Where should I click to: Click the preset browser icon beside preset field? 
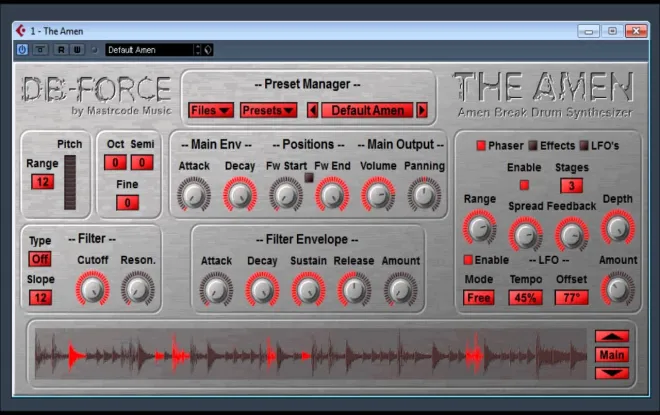pos(208,50)
